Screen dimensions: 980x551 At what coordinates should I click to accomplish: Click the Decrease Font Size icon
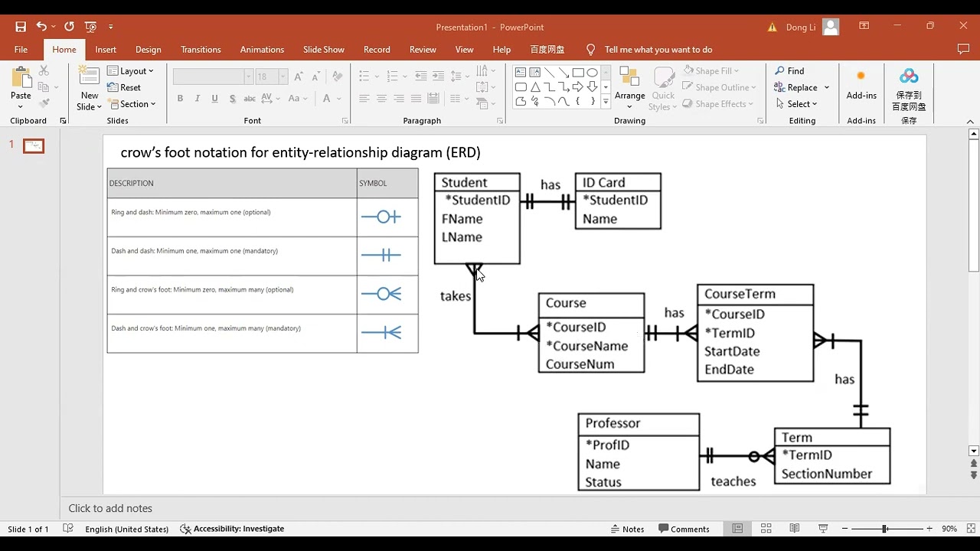click(x=315, y=77)
